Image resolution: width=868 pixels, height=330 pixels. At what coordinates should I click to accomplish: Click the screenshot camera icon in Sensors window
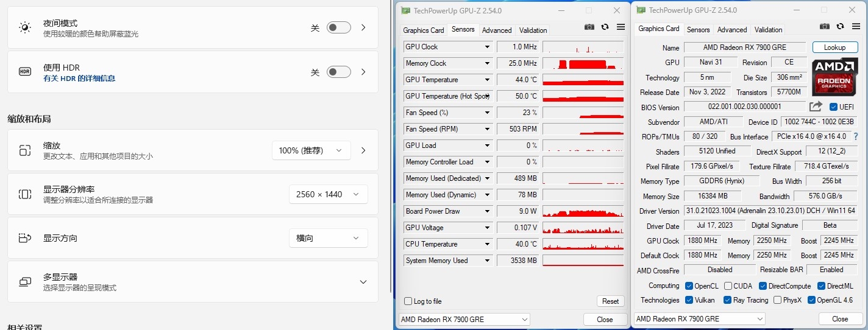coord(589,27)
